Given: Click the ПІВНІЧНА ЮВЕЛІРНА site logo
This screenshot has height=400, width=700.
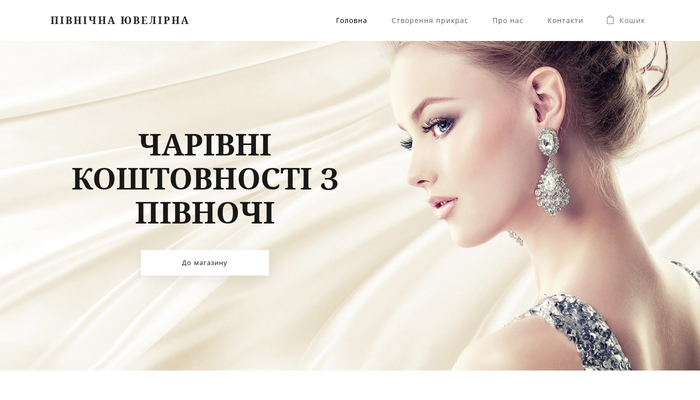Looking at the screenshot, I should [120, 21].
